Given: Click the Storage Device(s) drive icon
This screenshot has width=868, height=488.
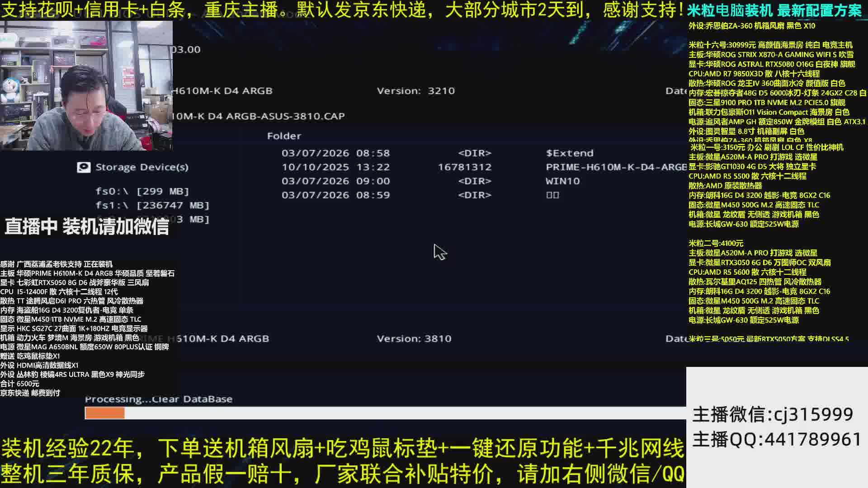Looking at the screenshot, I should click(x=84, y=168).
